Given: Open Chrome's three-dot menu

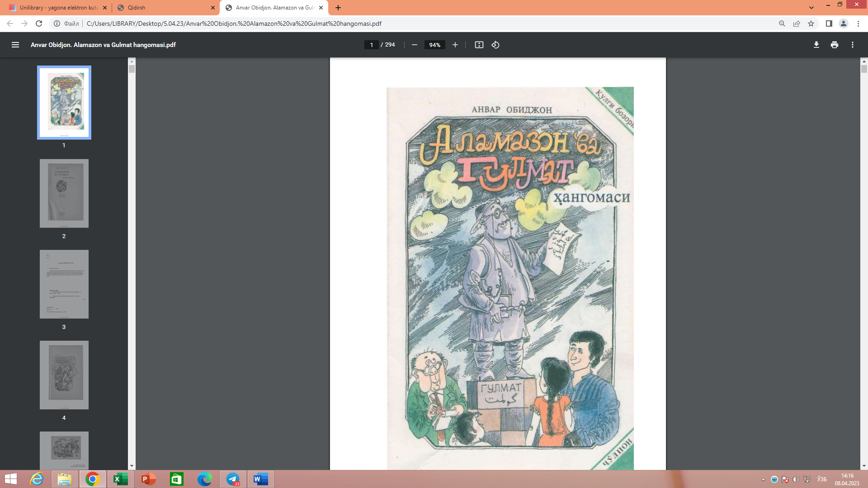Looking at the screenshot, I should pyautogui.click(x=858, y=23).
